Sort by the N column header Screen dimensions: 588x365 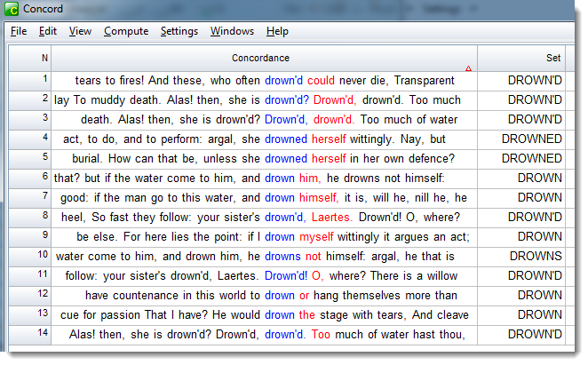click(44, 58)
